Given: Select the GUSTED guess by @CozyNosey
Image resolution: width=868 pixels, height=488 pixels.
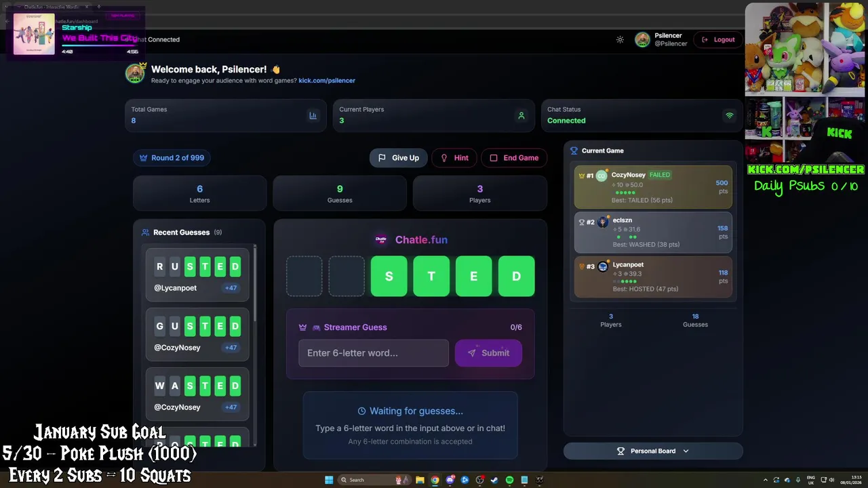Looking at the screenshot, I should (197, 334).
